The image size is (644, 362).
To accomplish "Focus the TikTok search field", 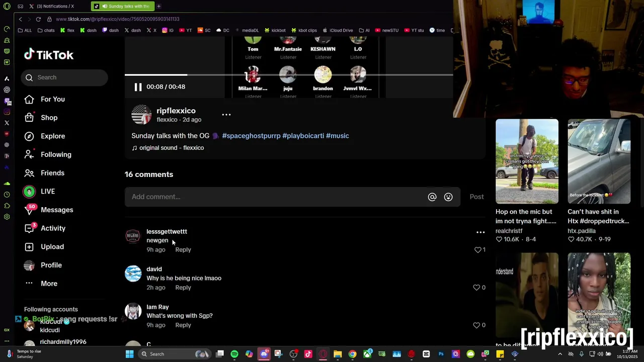I will point(64,77).
